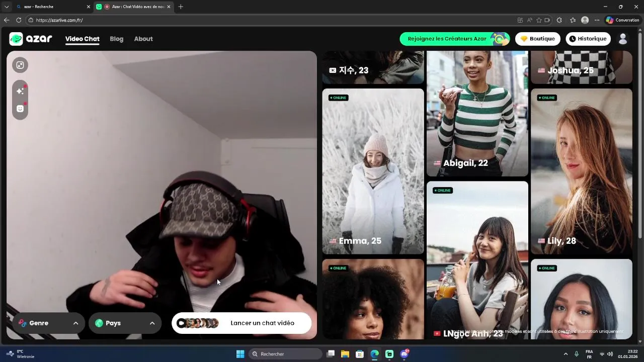Click the browser profile avatar
Viewport: 644px width, 362px height.
(585, 20)
